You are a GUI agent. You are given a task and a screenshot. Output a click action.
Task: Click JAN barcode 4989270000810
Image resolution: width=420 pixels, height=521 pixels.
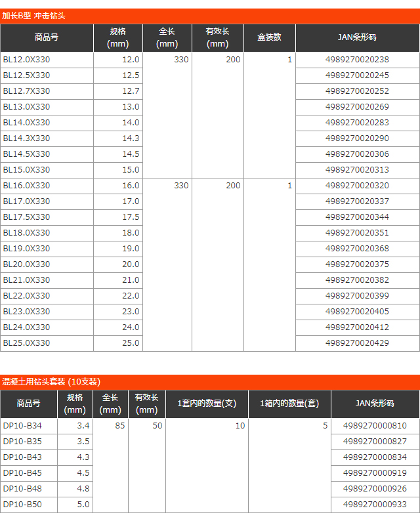pyautogui.click(x=375, y=426)
